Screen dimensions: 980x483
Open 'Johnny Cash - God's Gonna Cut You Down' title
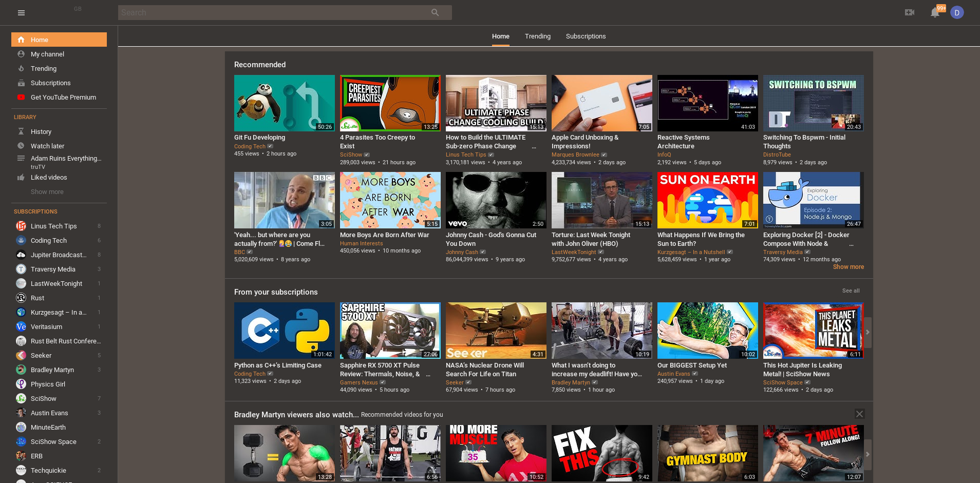pos(491,239)
